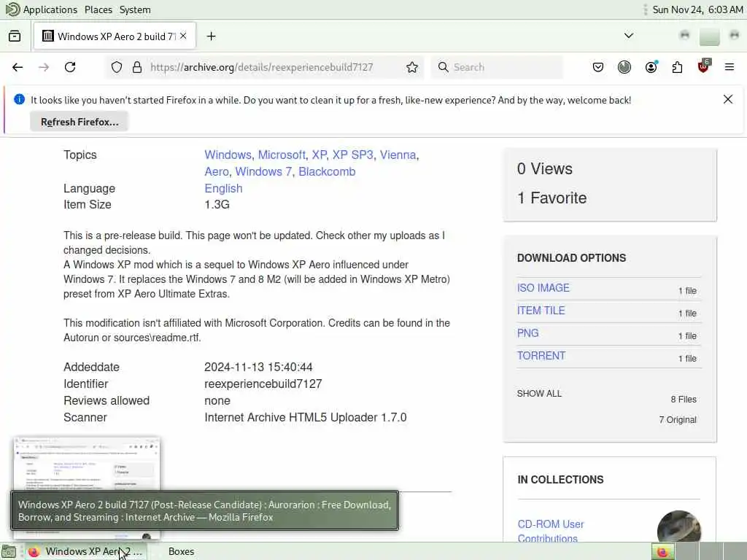Click the Search input box
Image resolution: width=747 pixels, height=560 pixels.
coord(497,67)
